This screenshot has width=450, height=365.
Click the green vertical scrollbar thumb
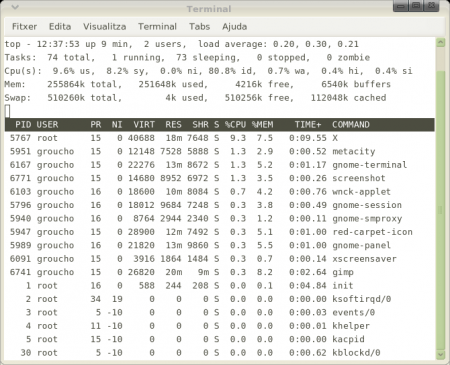[x=441, y=210]
